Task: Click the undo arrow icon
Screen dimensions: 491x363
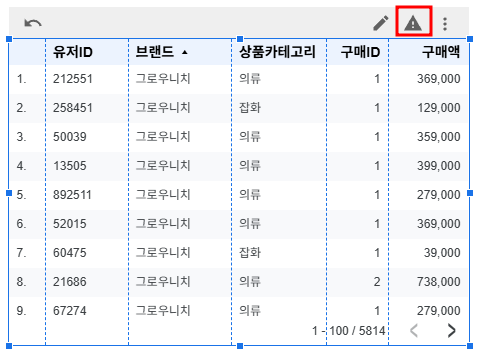Action: pos(33,23)
